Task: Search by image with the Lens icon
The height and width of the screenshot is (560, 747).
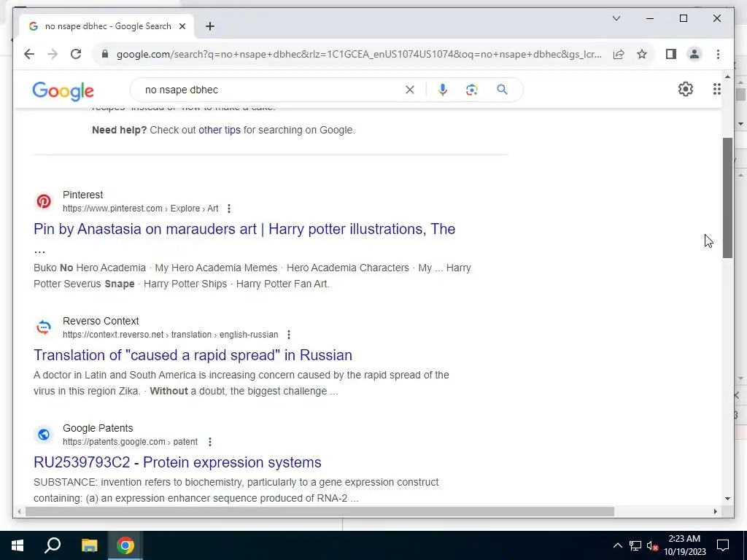Action: click(x=472, y=90)
